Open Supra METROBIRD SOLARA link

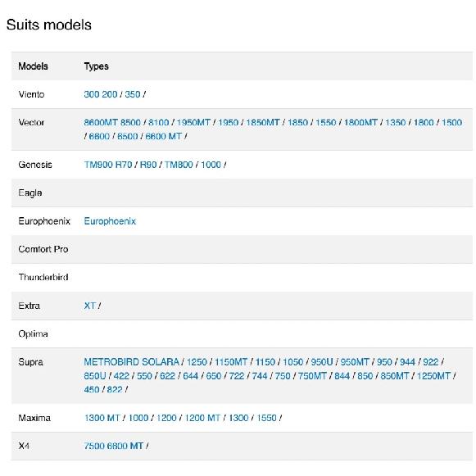[x=131, y=362]
